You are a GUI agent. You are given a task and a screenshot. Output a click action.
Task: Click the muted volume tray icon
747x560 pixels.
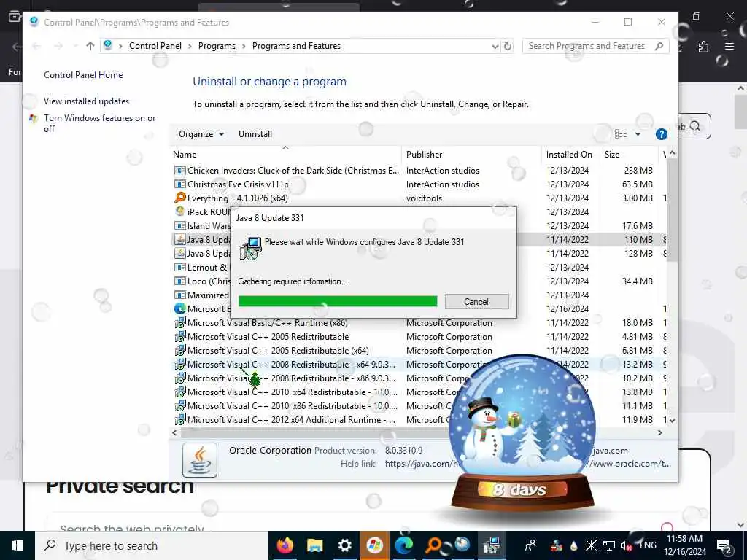(x=625, y=545)
